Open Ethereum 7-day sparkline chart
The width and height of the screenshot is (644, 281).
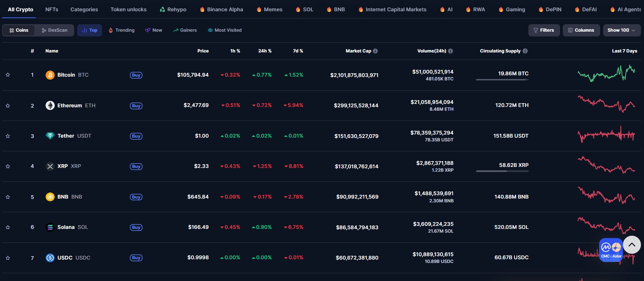pos(606,104)
